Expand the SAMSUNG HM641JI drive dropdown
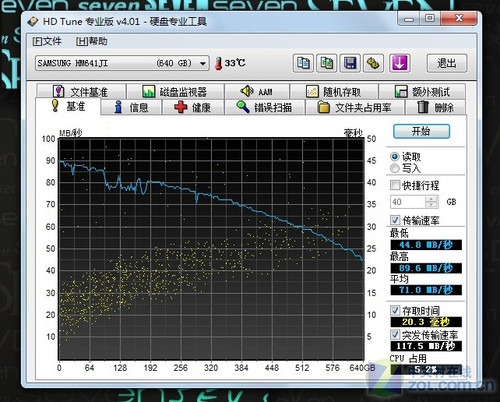500x402 pixels. tap(122, 63)
